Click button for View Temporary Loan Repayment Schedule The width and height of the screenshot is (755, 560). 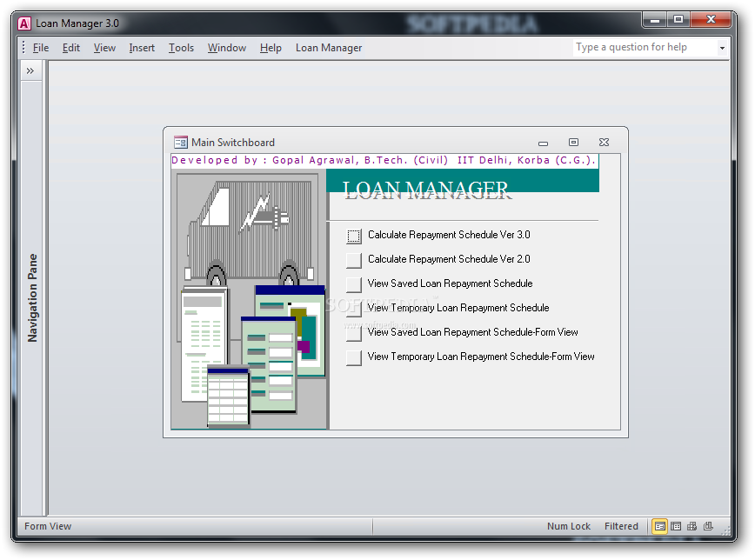coord(354,309)
